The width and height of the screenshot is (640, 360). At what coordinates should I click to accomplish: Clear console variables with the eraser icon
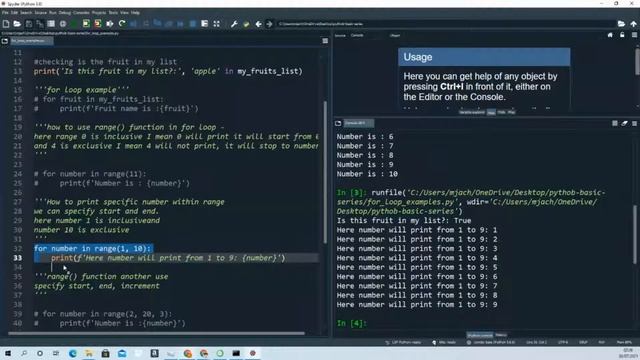coord(624,123)
